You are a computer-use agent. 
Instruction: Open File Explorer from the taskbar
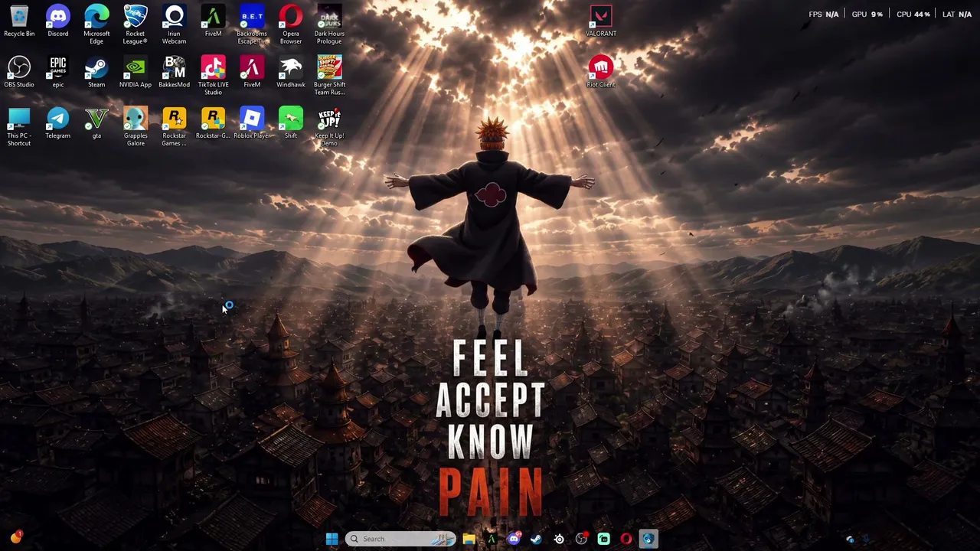coord(469,539)
